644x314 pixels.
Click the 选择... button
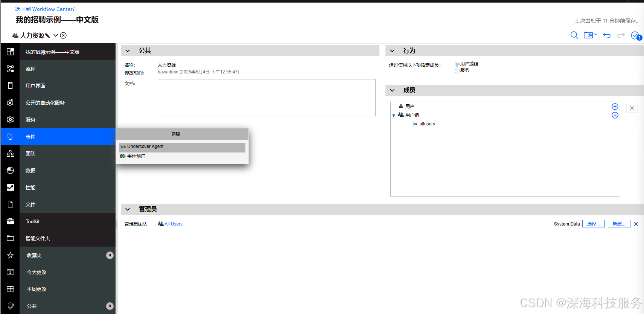[594, 224]
